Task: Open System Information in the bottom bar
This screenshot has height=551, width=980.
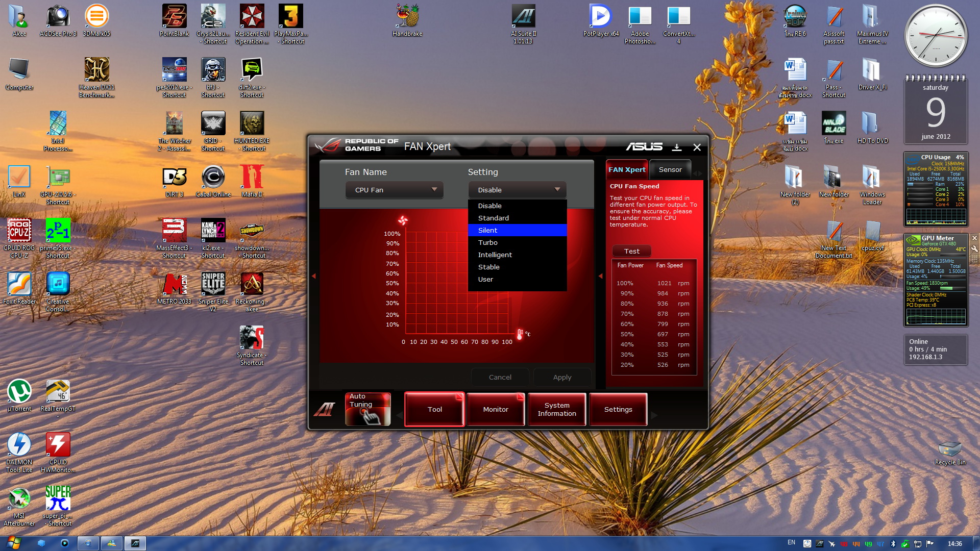Action: (x=556, y=409)
